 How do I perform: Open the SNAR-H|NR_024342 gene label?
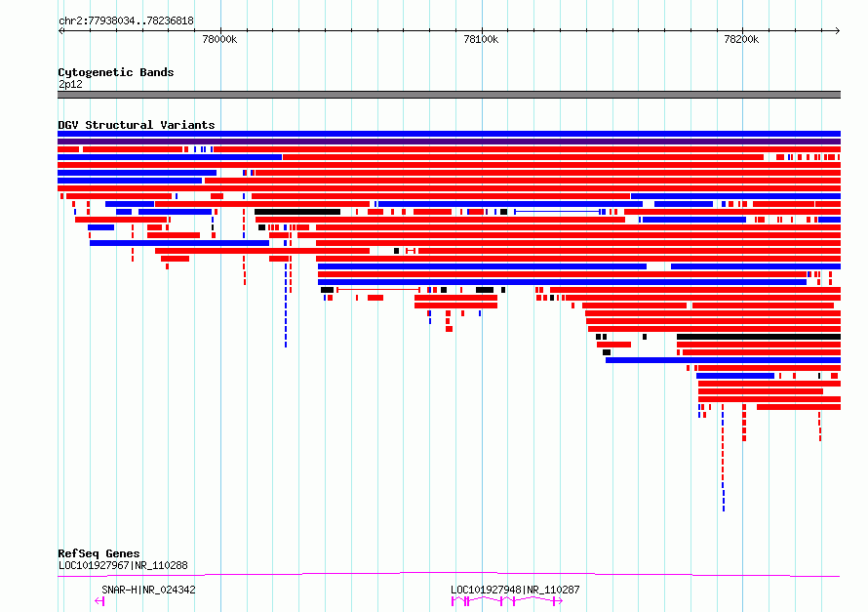148,590
